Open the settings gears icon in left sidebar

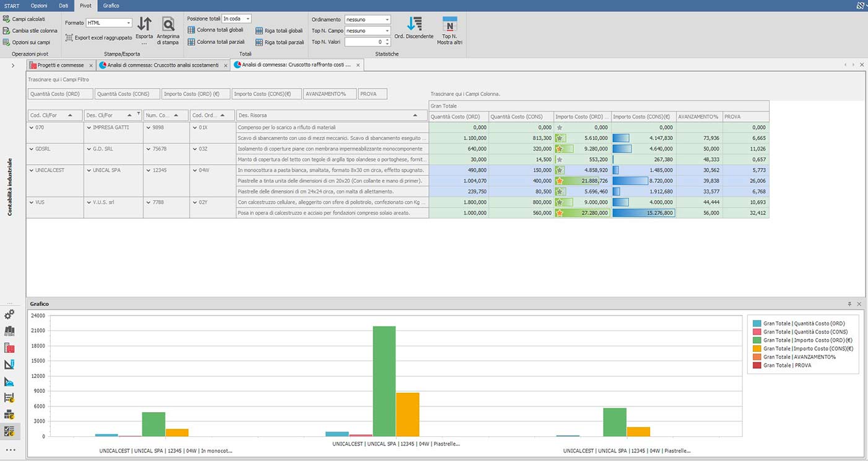click(9, 315)
